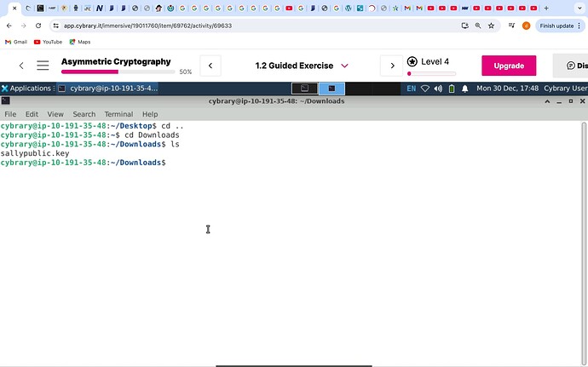Image resolution: width=588 pixels, height=367 pixels.
Task: Open the Applications menu in desktop panel
Action: [27, 89]
